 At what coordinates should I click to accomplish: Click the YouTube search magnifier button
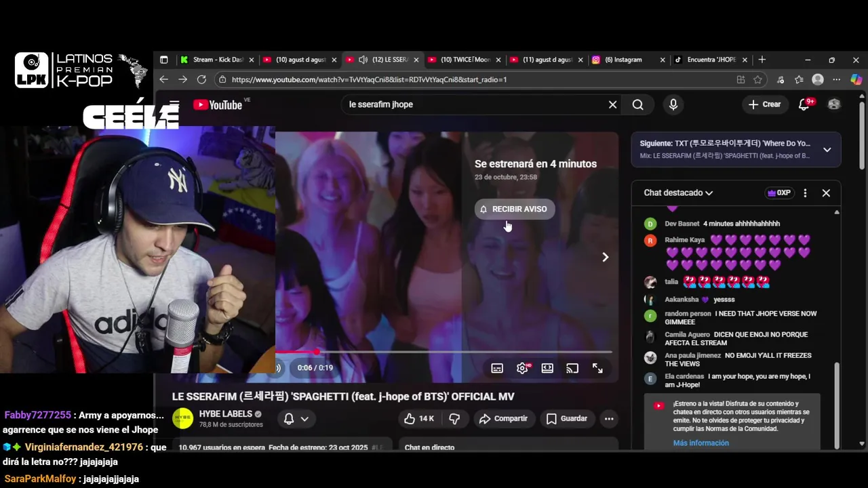[x=638, y=104]
